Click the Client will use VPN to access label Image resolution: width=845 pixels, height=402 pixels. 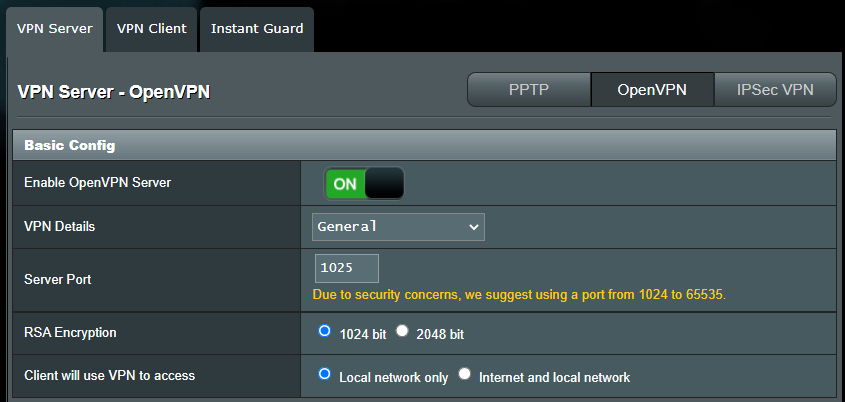coord(109,375)
